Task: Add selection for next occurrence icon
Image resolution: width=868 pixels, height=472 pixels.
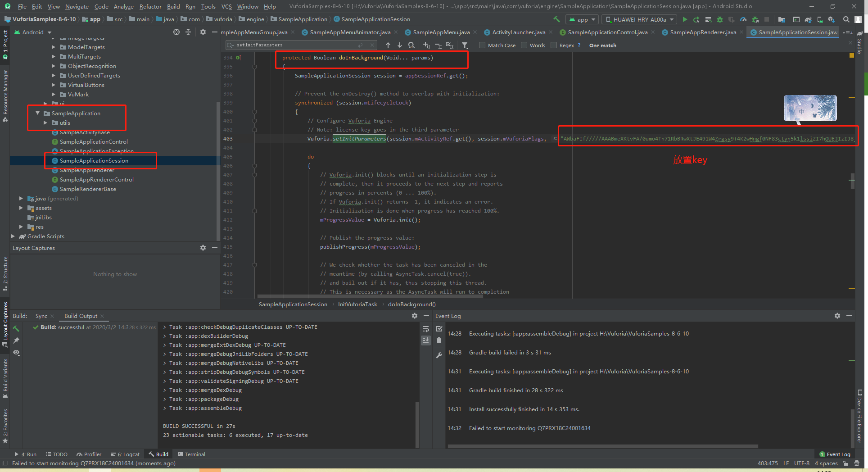Action: click(x=426, y=45)
